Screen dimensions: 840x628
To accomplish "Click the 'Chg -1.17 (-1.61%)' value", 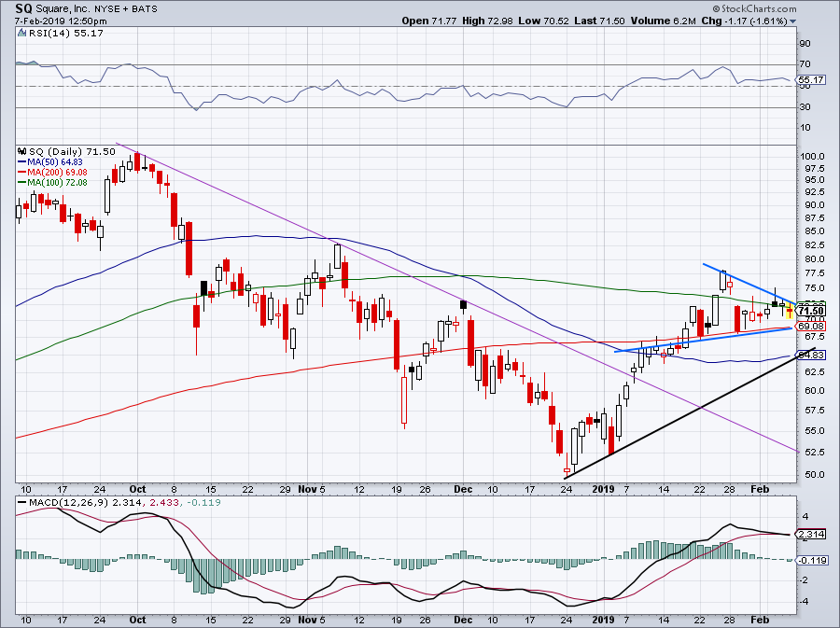I will coord(744,21).
